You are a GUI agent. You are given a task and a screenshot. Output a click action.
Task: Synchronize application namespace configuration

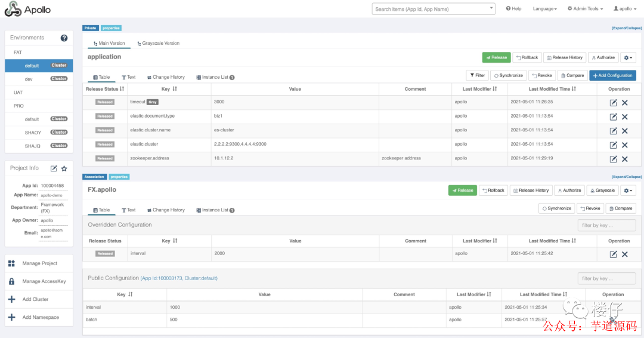pos(509,76)
